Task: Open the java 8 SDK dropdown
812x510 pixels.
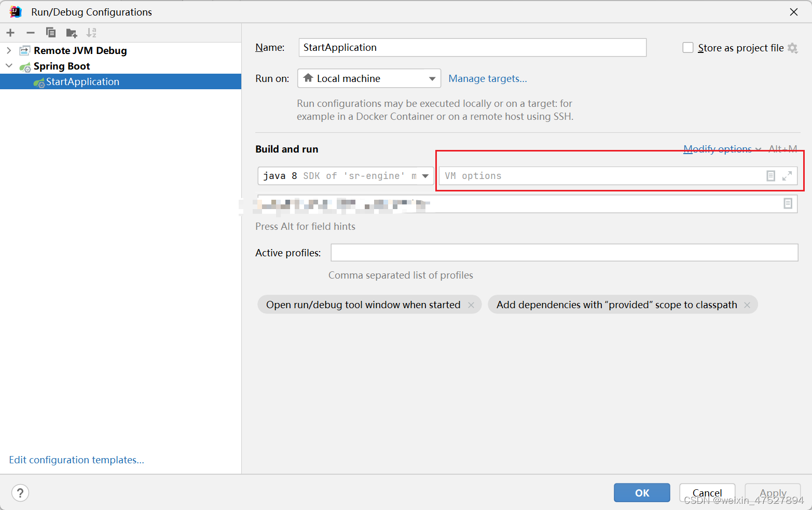Action: 346,176
